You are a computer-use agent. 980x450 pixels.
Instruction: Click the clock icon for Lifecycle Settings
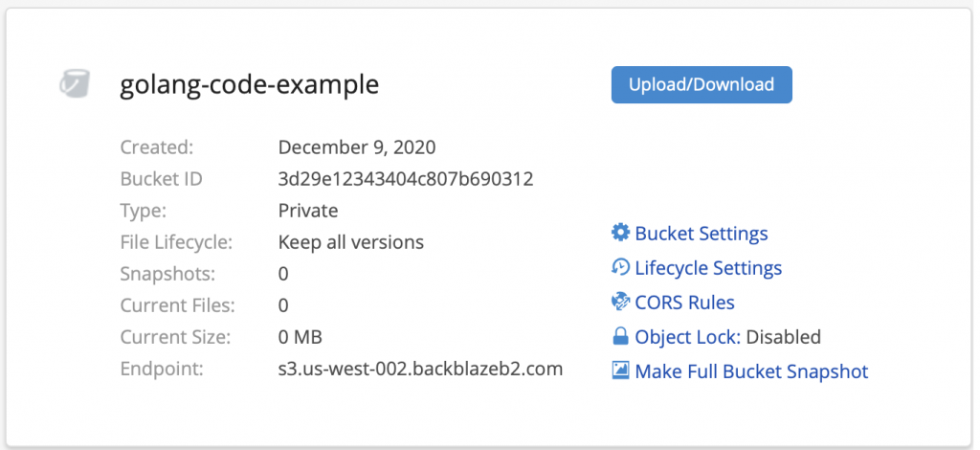(x=620, y=267)
